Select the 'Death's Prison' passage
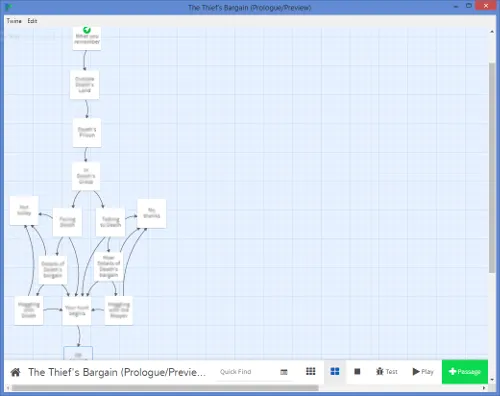 (x=87, y=132)
